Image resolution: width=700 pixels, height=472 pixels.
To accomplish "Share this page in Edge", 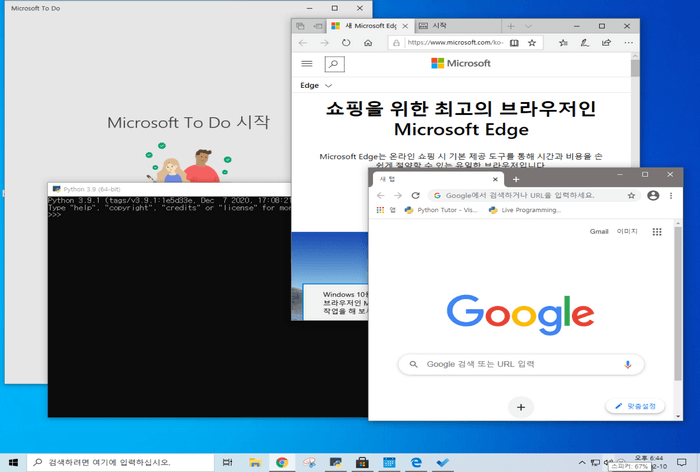I will point(606,43).
